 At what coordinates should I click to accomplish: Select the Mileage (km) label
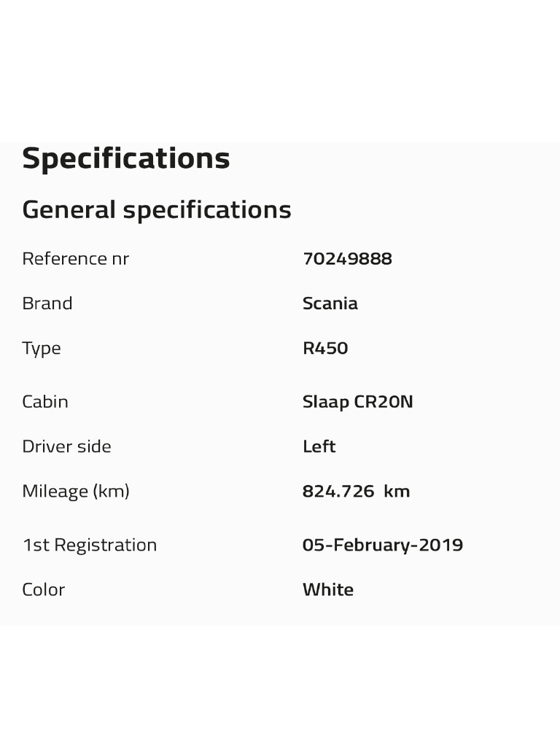pyautogui.click(x=76, y=492)
